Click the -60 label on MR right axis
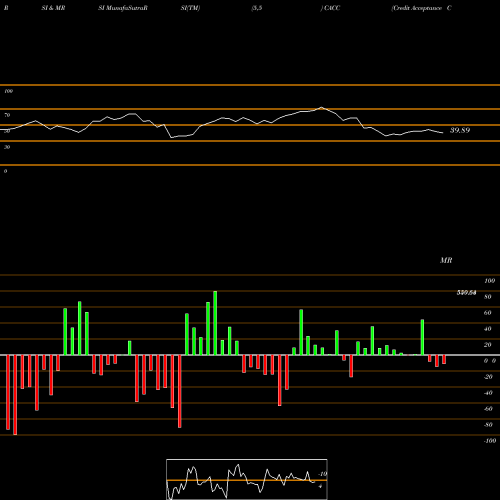 (488, 409)
